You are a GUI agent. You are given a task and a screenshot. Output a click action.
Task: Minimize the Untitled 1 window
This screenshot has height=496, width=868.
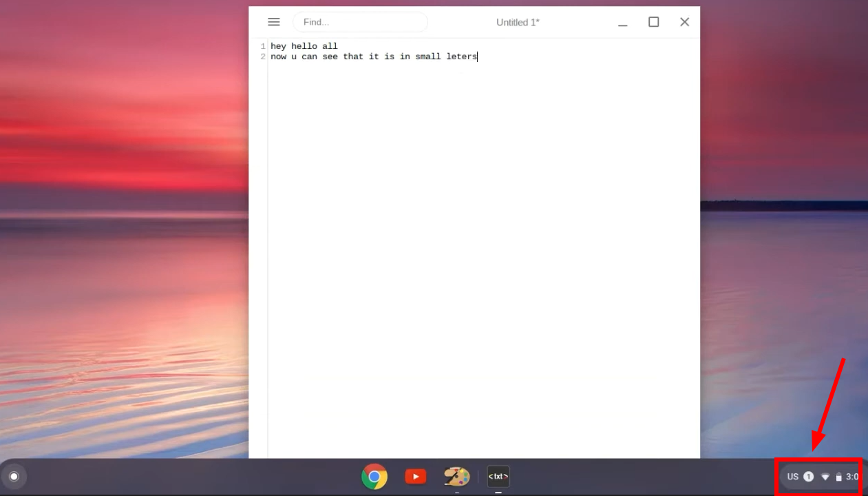pyautogui.click(x=622, y=21)
